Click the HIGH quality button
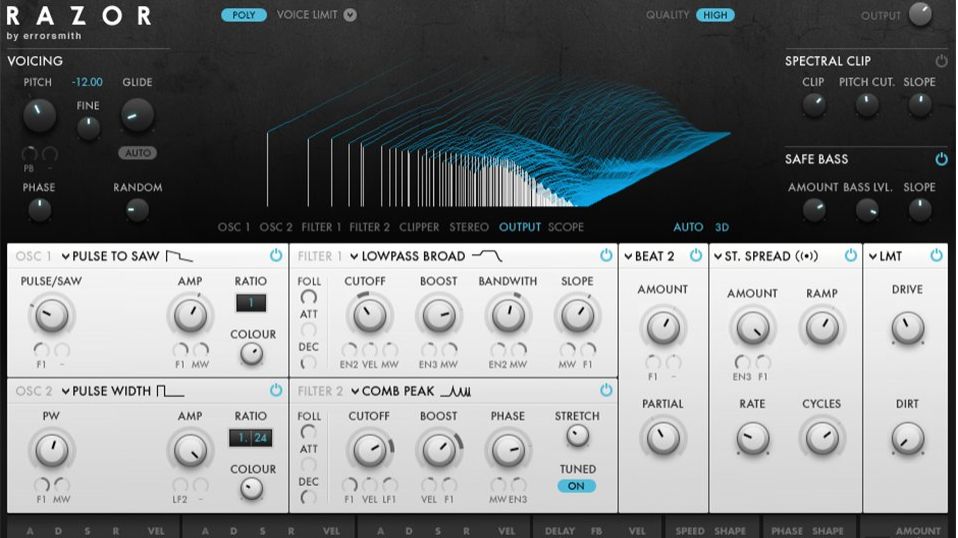 pos(715,15)
